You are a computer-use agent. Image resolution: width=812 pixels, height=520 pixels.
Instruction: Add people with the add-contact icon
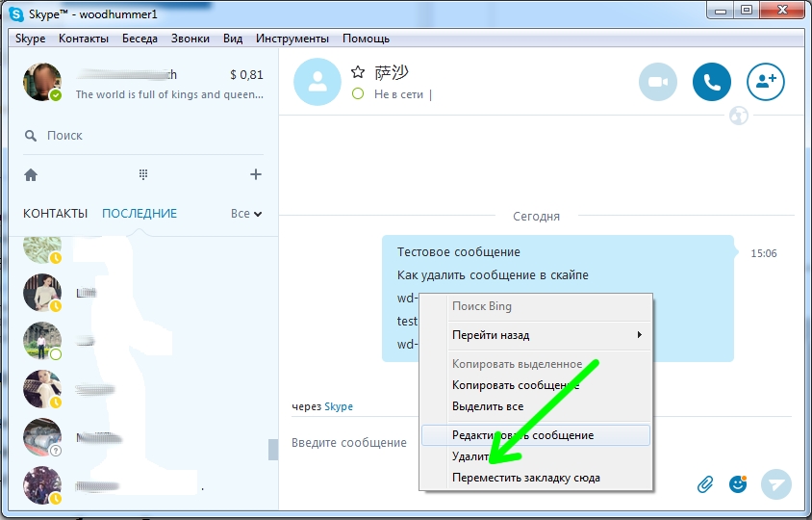click(x=766, y=82)
